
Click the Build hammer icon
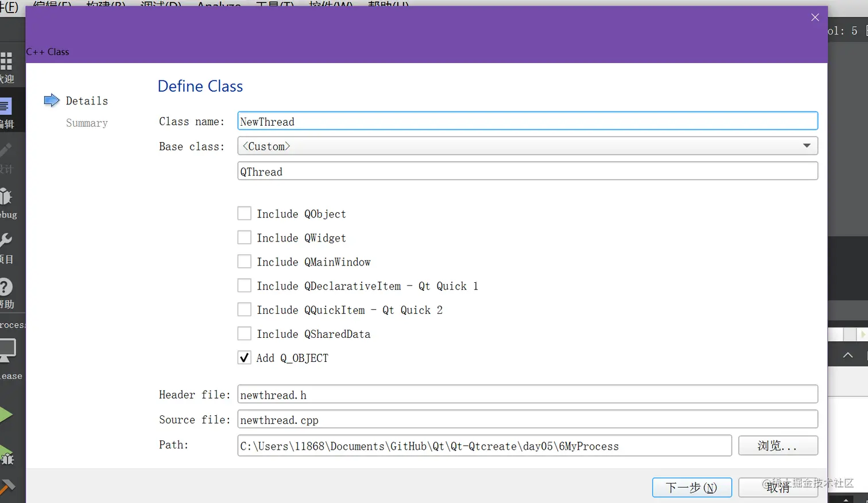tap(7, 487)
